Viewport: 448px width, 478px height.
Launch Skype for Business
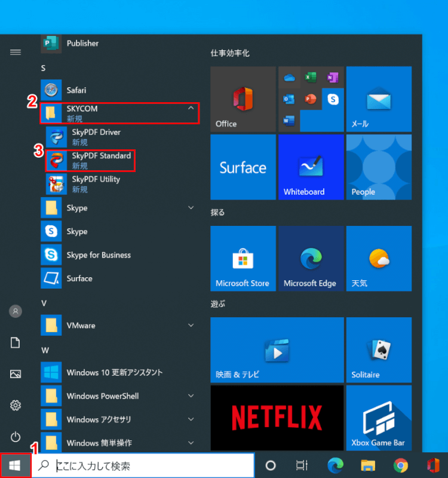pos(119,255)
